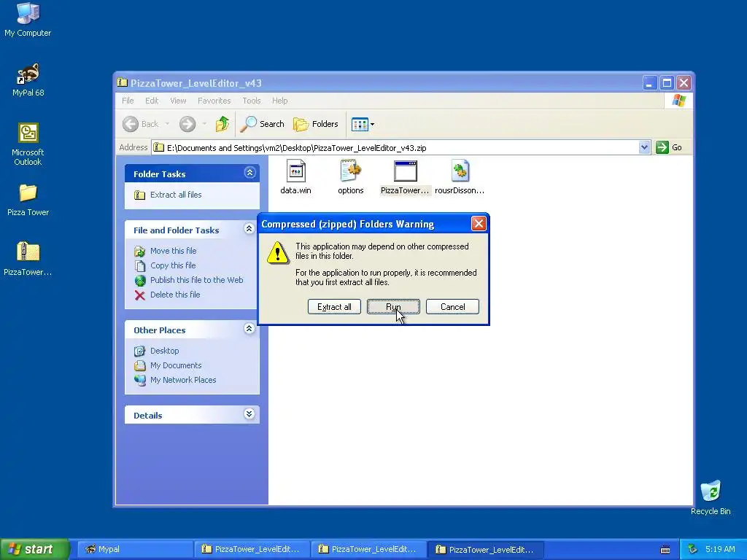
Task: Click the Go button
Action: (670, 147)
